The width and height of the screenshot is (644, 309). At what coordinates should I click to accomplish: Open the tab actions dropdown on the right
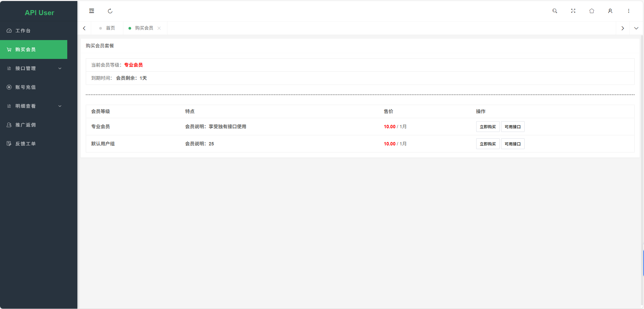[636, 28]
